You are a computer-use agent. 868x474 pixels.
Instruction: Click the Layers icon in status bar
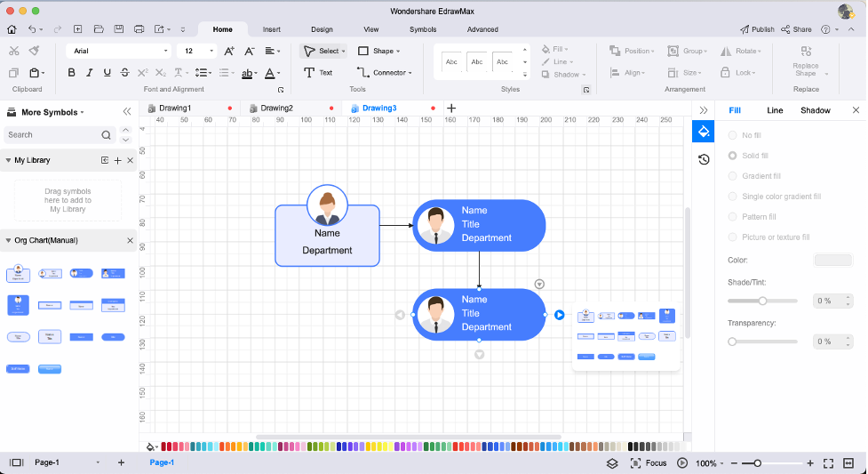coord(612,463)
